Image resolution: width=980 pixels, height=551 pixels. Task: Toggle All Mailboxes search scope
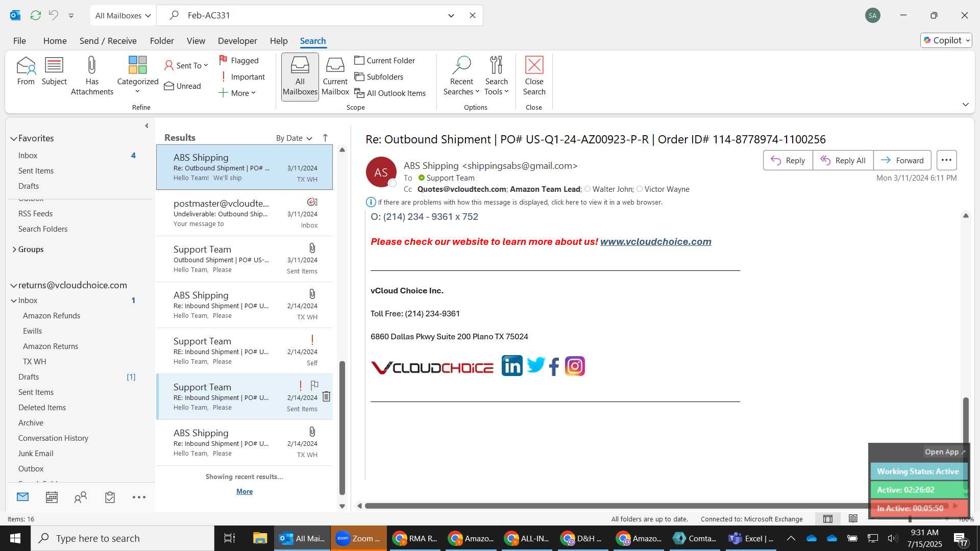tap(300, 77)
